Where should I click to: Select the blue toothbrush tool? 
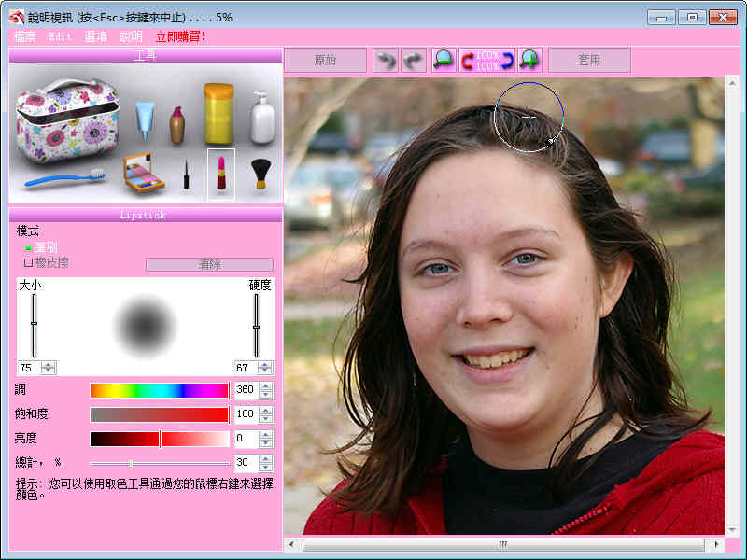click(64, 177)
